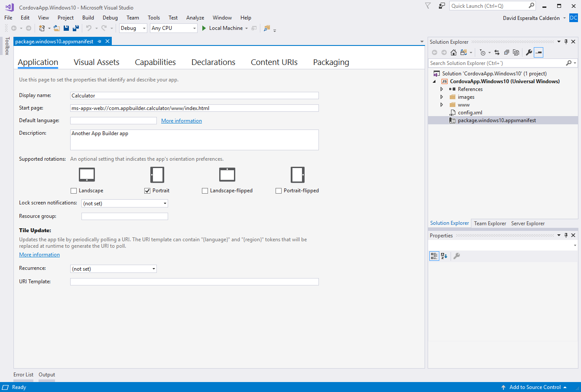Open the Debug configuration dropdown
Viewport: 581px width, 392px height.
pyautogui.click(x=133, y=28)
